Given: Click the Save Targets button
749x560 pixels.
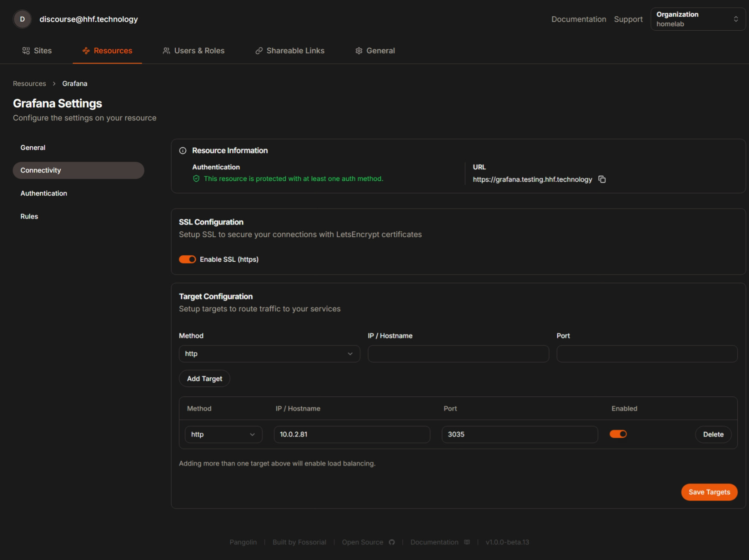Looking at the screenshot, I should click(709, 492).
